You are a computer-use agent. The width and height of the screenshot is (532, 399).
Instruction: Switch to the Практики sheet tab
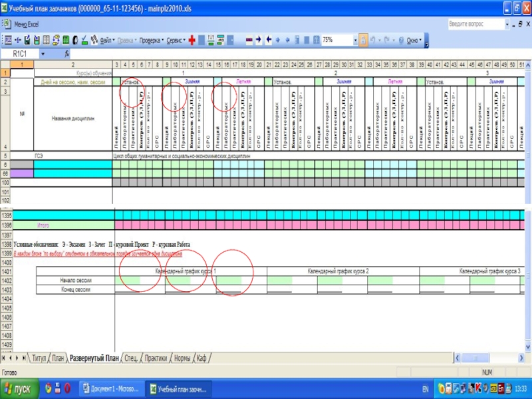[155, 358]
